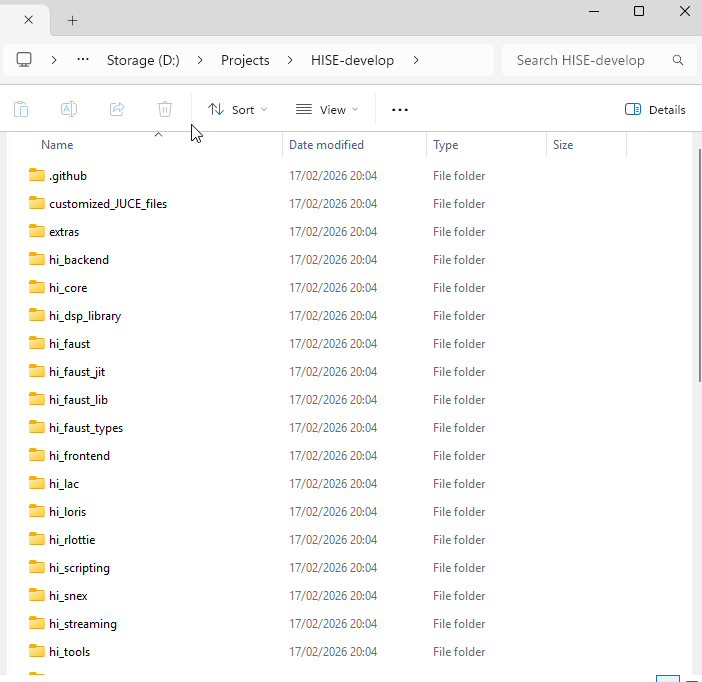Click File folder type of hi_lac row
Viewport: 702px width, 682px height.
point(459,484)
